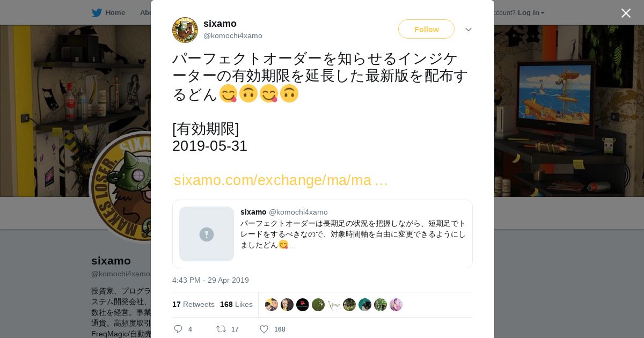Expand the tweet options chevron
Image resolution: width=644 pixels, height=338 pixels.
[x=469, y=30]
